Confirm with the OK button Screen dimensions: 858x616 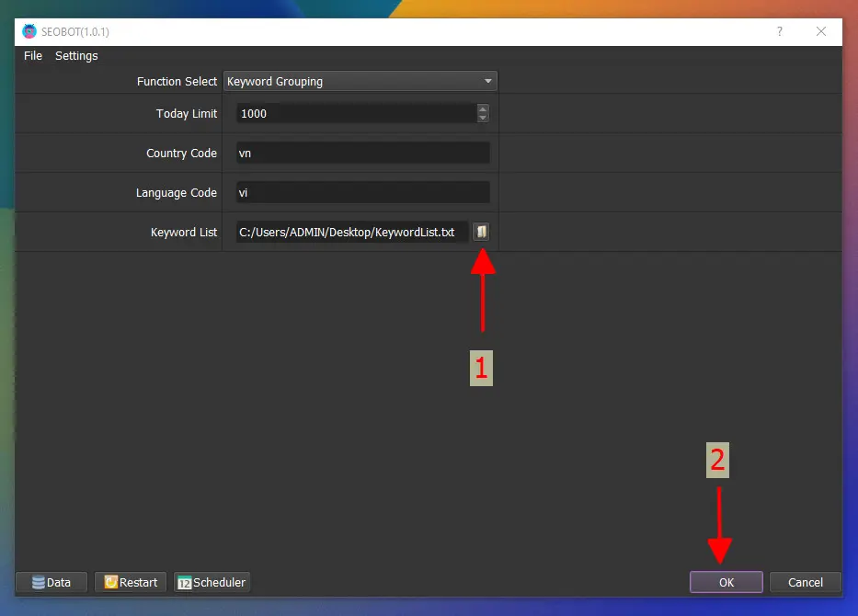(726, 582)
